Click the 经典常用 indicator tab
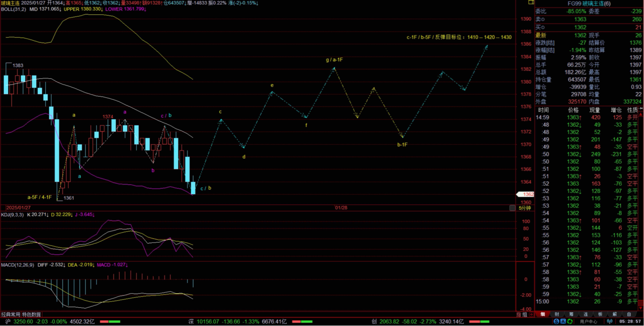The height and width of the screenshot is (326, 644). [11, 315]
